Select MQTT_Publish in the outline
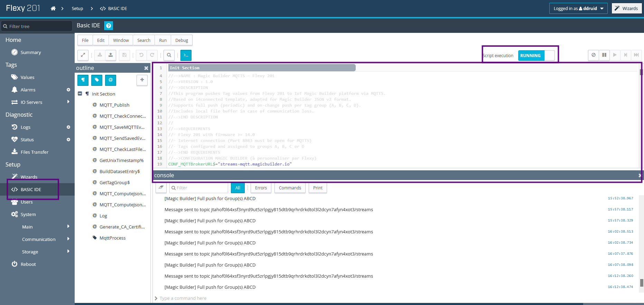 tap(114, 105)
